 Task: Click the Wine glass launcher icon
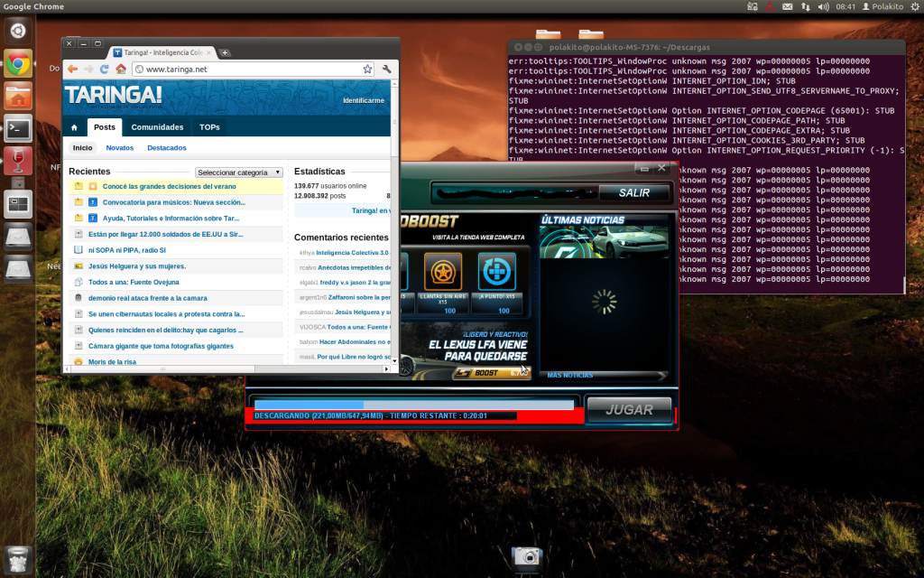(x=18, y=161)
